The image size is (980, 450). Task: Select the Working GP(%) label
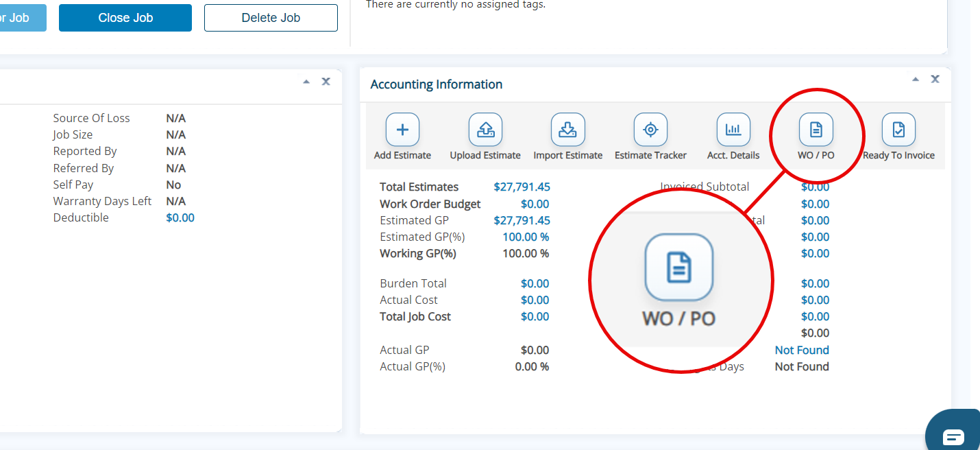[x=418, y=253]
